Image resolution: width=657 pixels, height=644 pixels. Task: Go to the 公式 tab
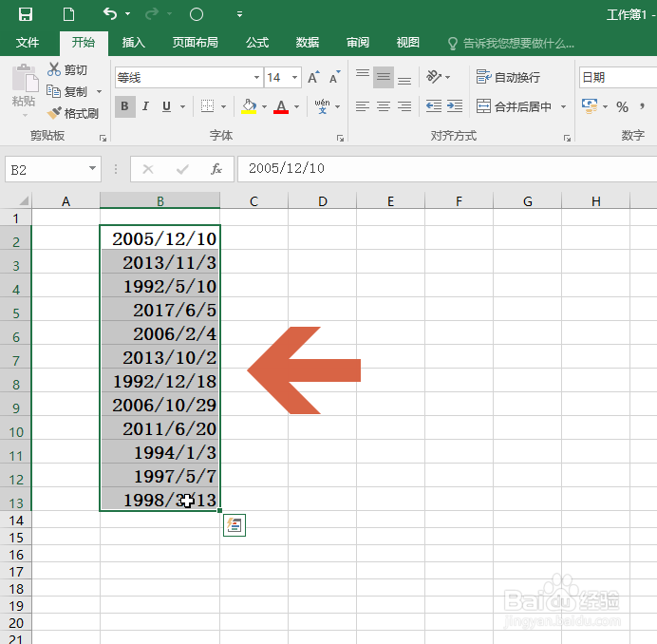(257, 43)
